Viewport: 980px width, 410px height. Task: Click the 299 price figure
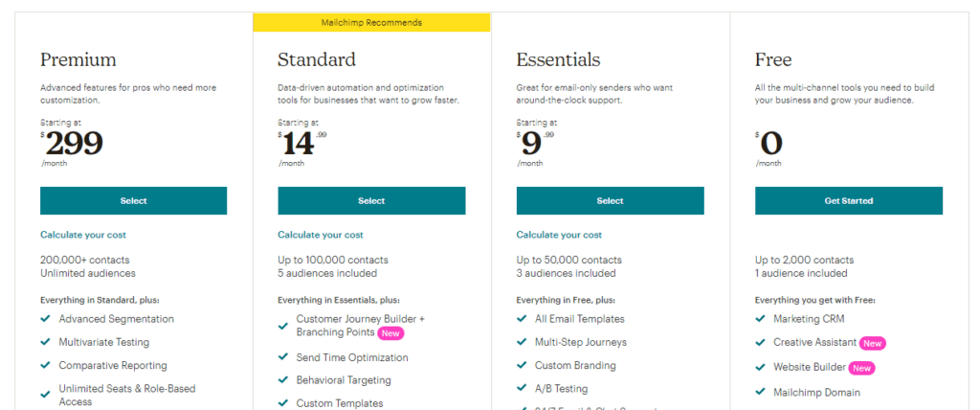tap(74, 145)
